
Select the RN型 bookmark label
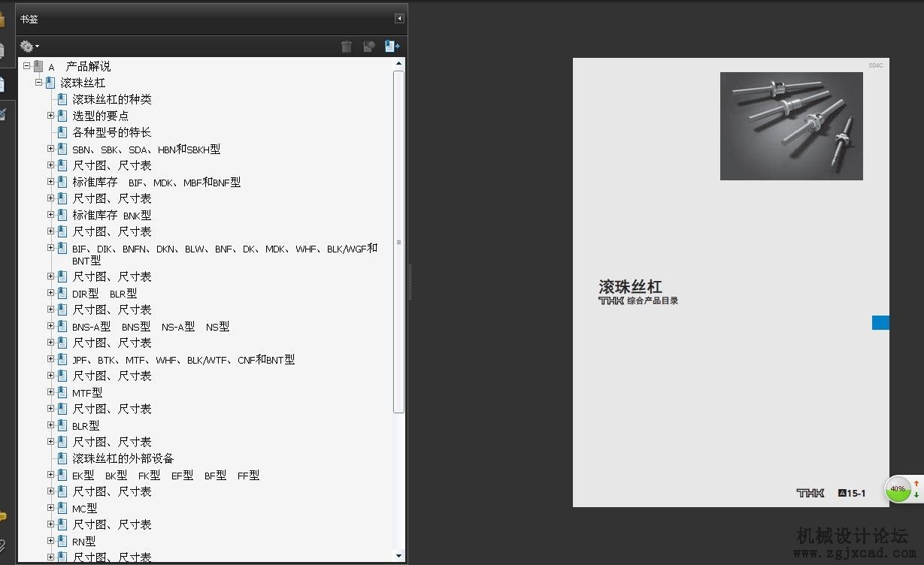84,541
